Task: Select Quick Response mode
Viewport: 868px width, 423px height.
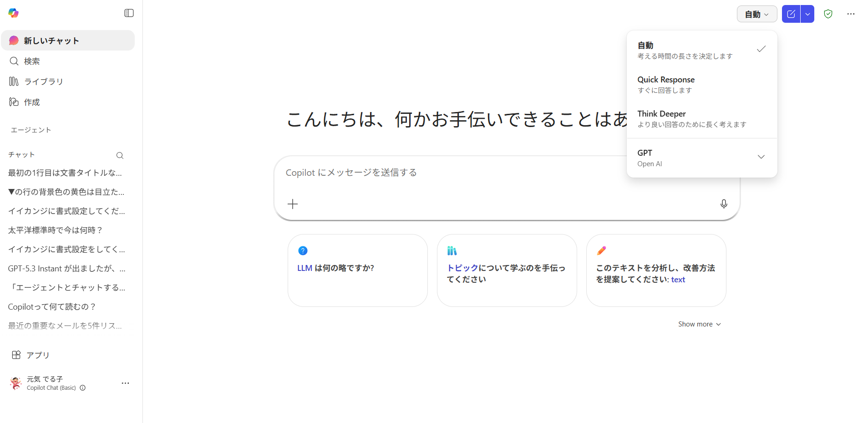Action: (701, 85)
